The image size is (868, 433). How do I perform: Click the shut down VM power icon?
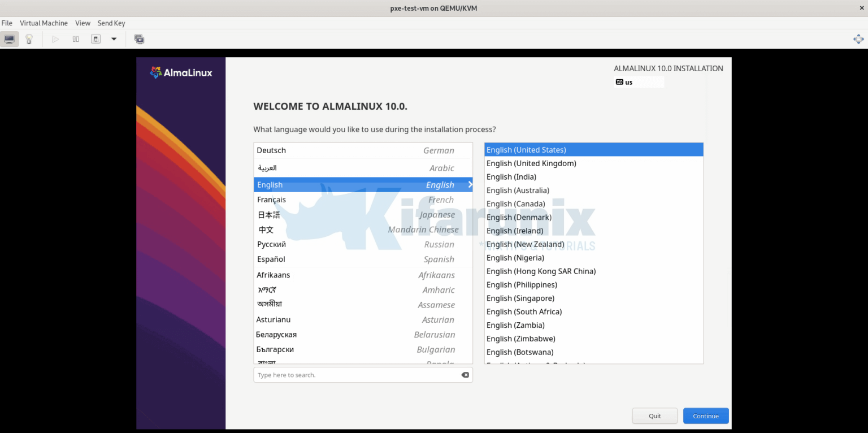coord(96,38)
